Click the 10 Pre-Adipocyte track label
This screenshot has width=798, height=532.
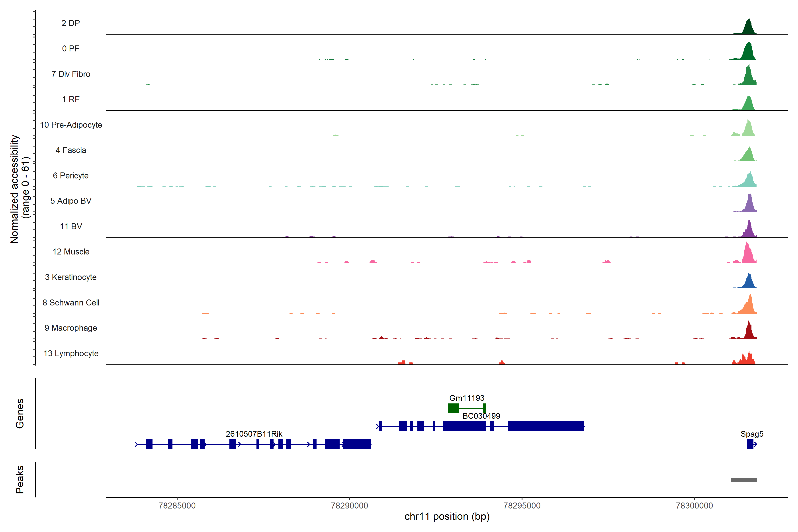(x=71, y=125)
